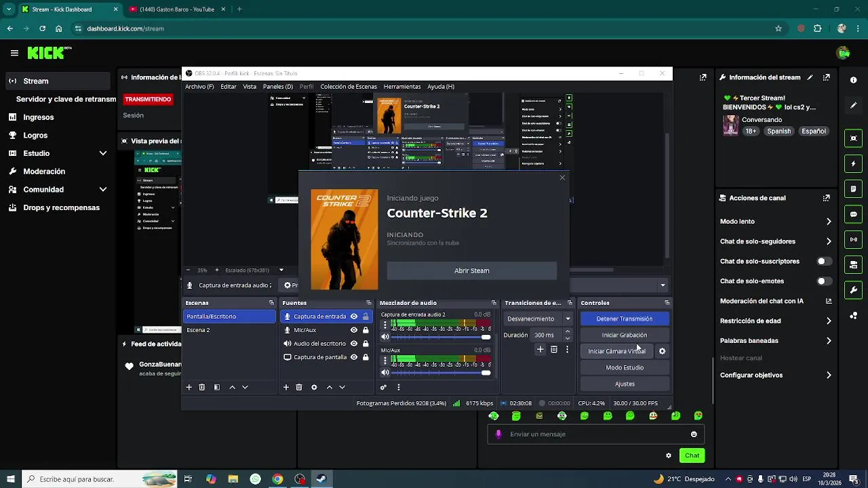Delete selected scene with Escenas trash icon
This screenshot has height=488, width=868.
201,387
